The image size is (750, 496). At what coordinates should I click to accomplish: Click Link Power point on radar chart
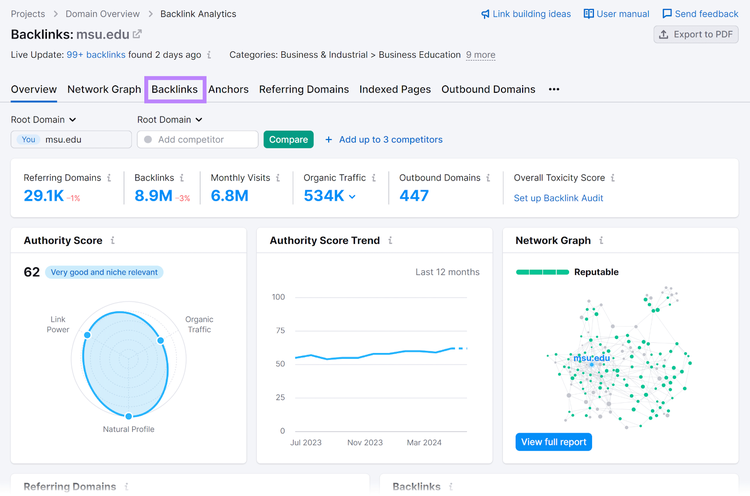tap(87, 335)
